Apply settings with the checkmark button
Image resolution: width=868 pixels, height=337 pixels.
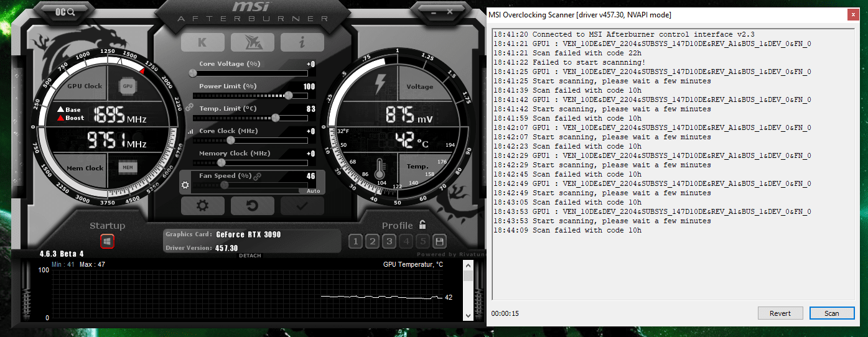coord(302,206)
